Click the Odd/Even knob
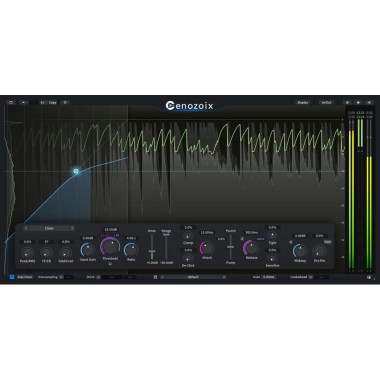This screenshot has width=380, height=380. click(x=66, y=253)
